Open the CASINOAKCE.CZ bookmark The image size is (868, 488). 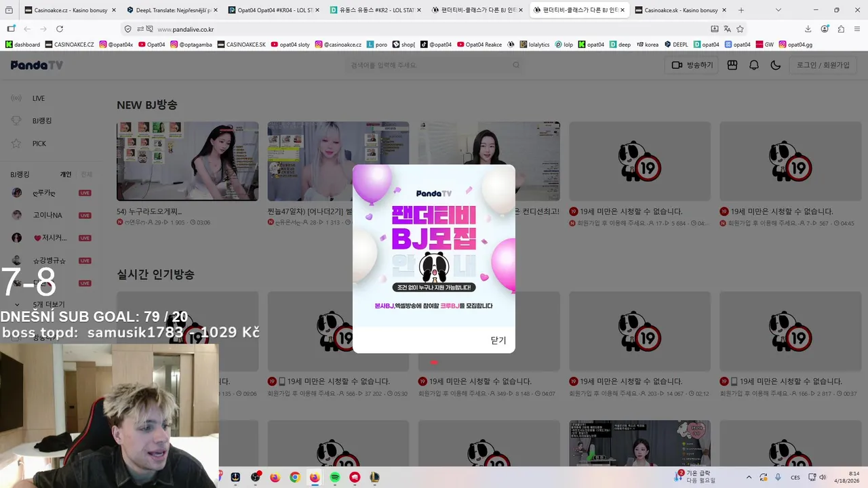tap(70, 44)
